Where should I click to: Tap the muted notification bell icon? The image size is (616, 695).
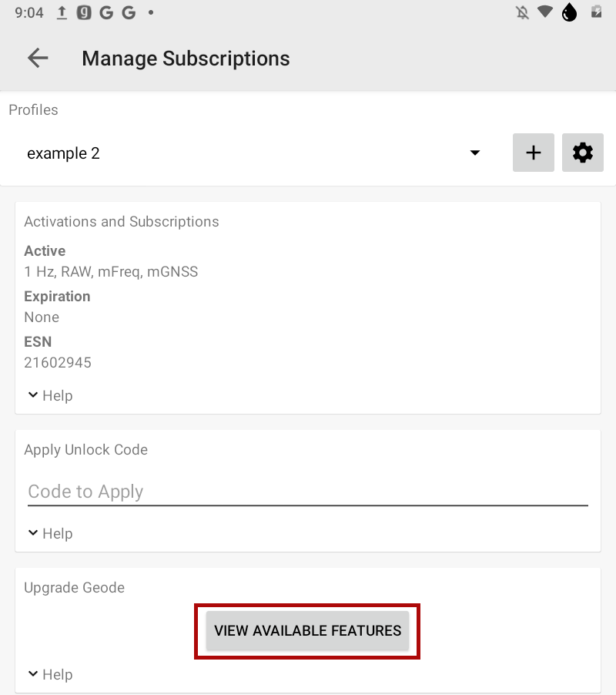(x=523, y=13)
